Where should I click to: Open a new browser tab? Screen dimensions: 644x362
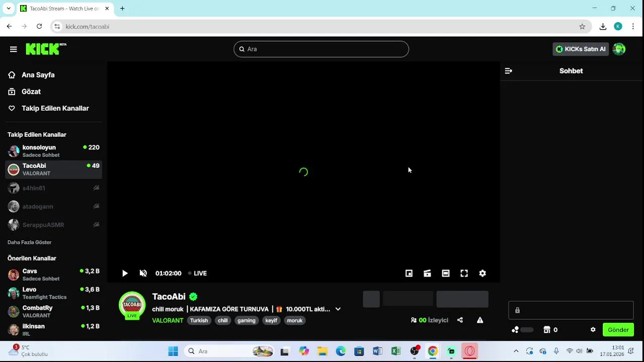pyautogui.click(x=122, y=9)
